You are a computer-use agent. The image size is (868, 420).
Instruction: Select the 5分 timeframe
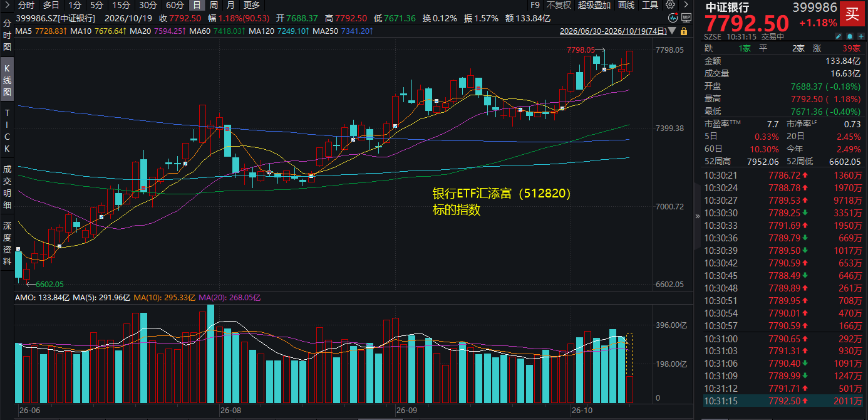point(97,5)
